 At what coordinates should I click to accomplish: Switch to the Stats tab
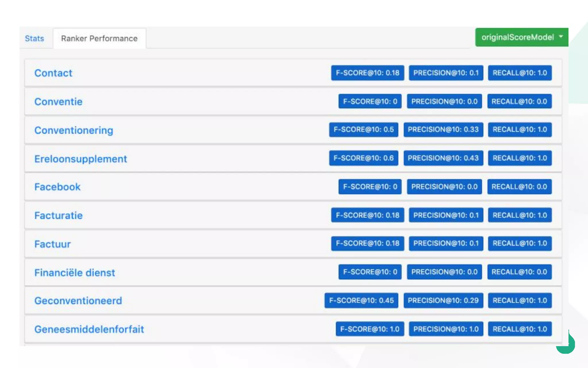click(x=34, y=39)
